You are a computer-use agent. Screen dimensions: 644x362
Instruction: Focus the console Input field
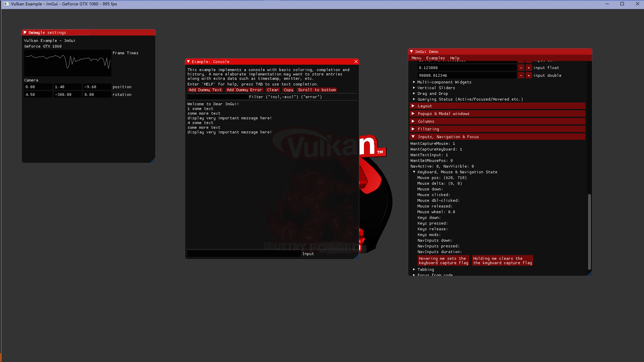[244, 254]
